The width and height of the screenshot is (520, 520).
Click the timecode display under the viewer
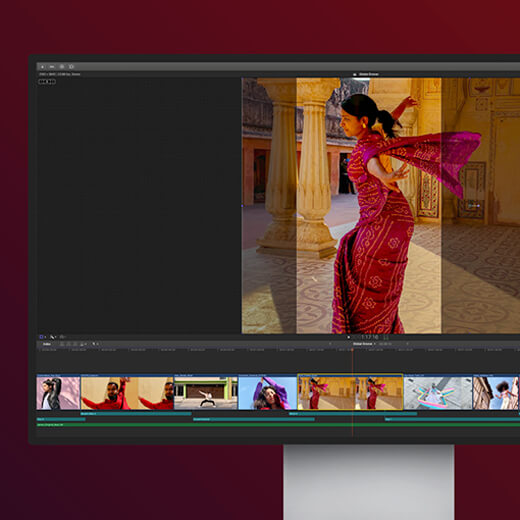pos(370,337)
